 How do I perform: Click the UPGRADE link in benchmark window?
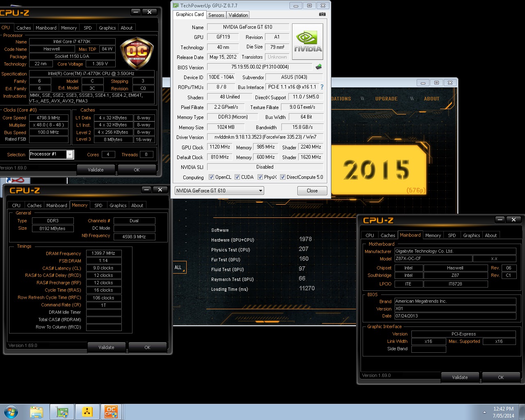click(x=386, y=99)
